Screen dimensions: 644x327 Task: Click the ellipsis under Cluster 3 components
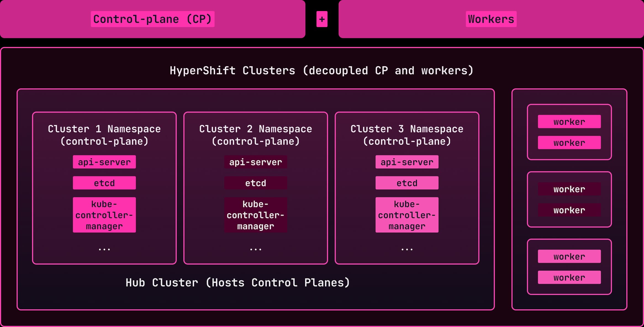pyautogui.click(x=407, y=249)
